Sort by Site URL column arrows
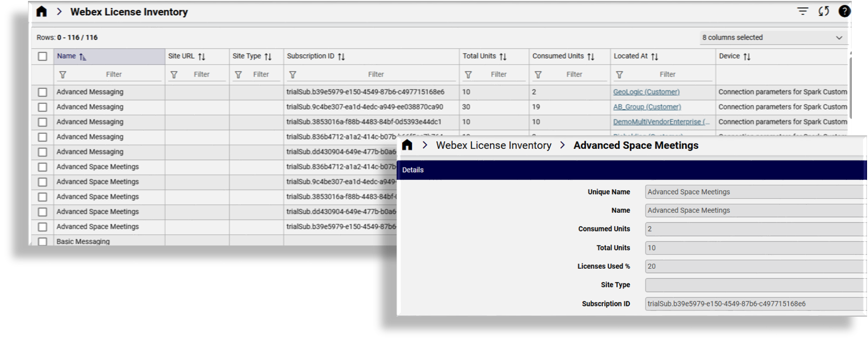The width and height of the screenshot is (868, 342). (202, 56)
